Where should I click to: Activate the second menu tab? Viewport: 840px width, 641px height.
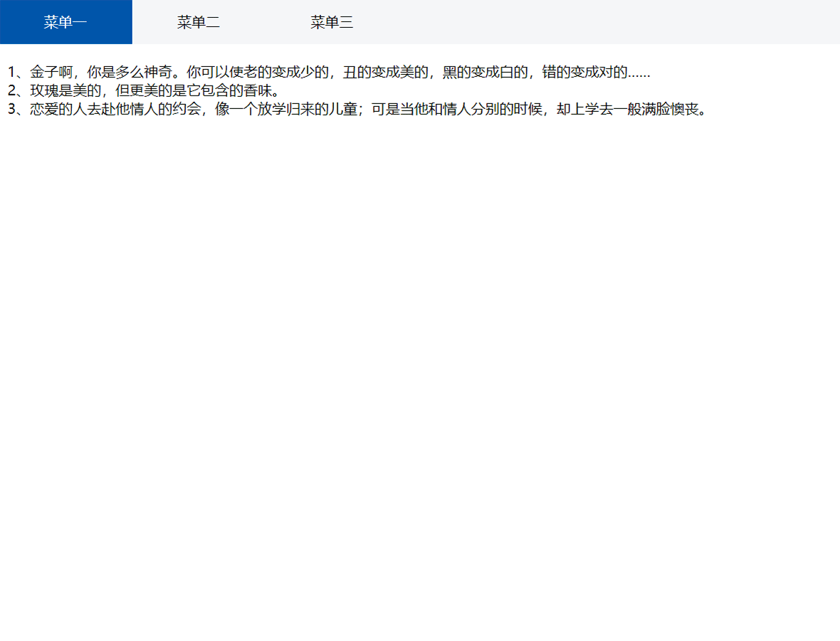[199, 22]
